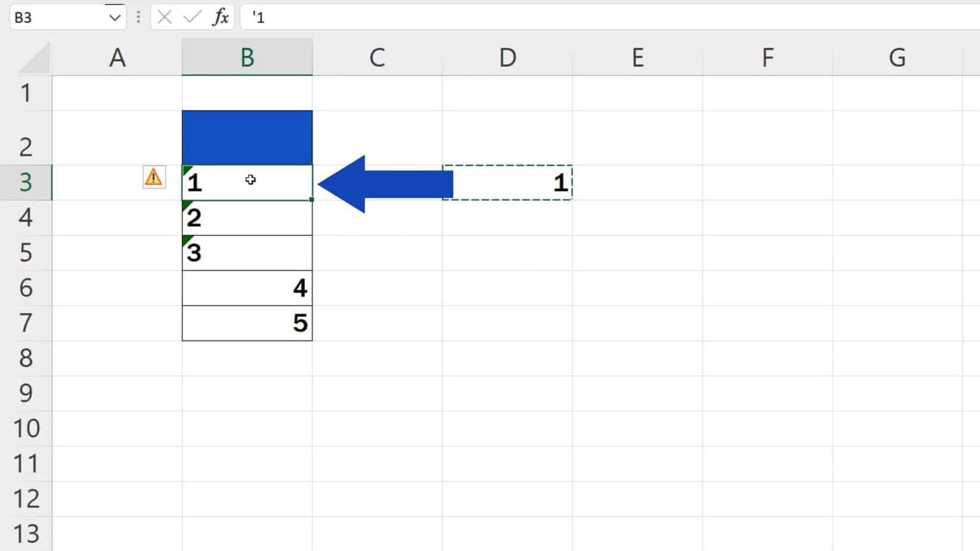Image resolution: width=980 pixels, height=551 pixels.
Task: Open the error checking warning icon near B3
Action: [x=154, y=178]
